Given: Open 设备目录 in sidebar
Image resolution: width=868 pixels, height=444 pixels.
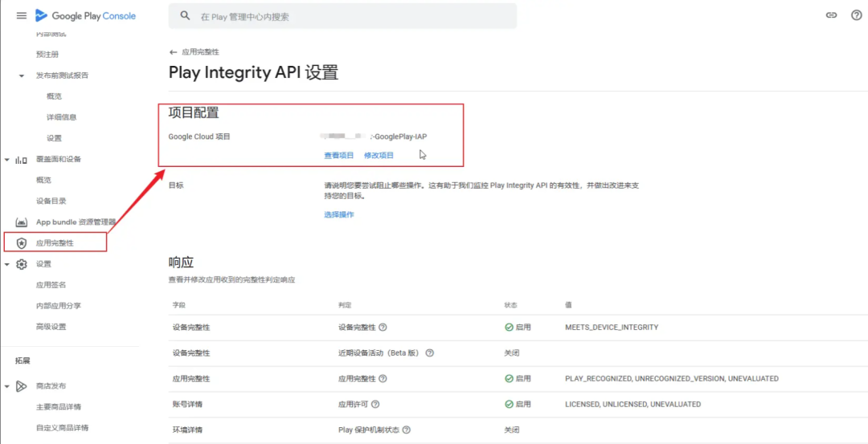Looking at the screenshot, I should tap(51, 202).
